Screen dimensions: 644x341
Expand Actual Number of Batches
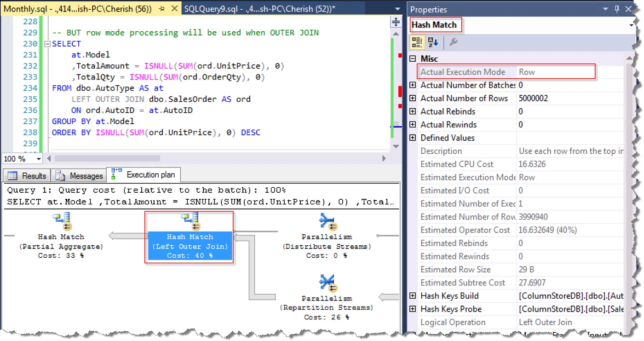(x=413, y=85)
